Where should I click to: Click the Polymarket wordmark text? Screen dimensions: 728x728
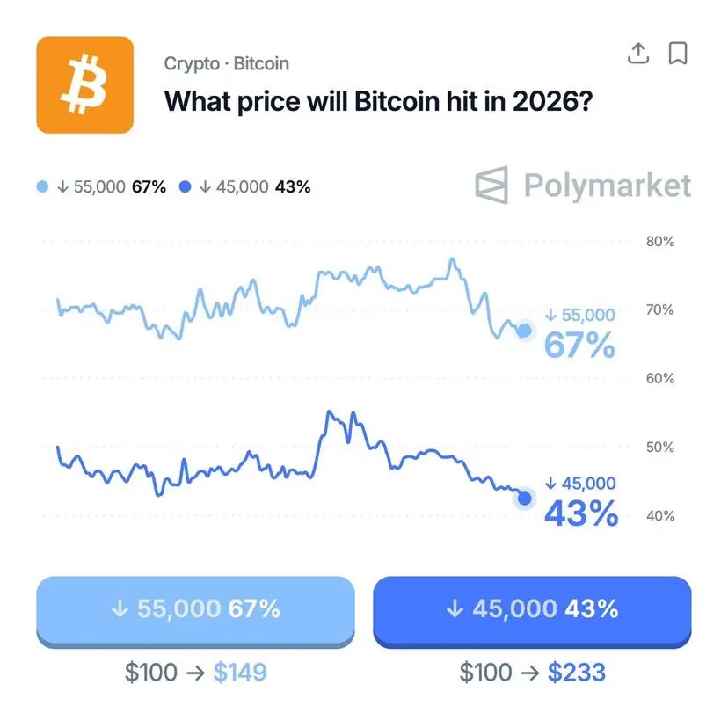607,186
